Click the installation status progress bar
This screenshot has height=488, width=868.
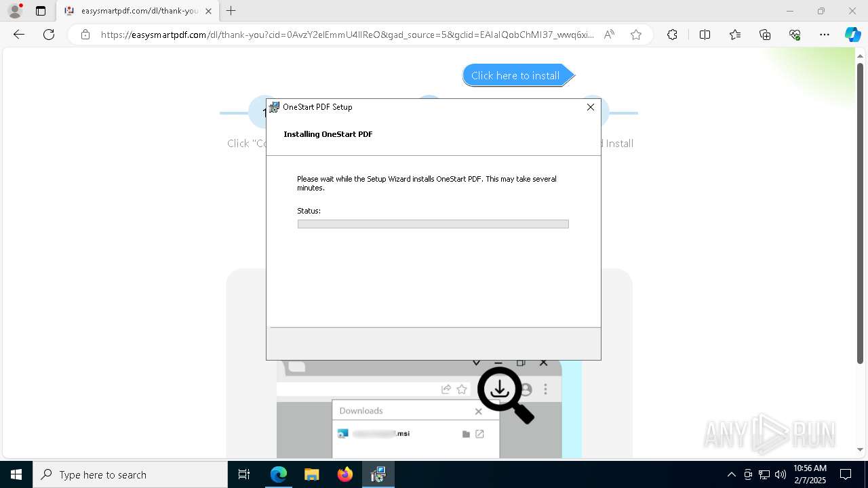433,224
